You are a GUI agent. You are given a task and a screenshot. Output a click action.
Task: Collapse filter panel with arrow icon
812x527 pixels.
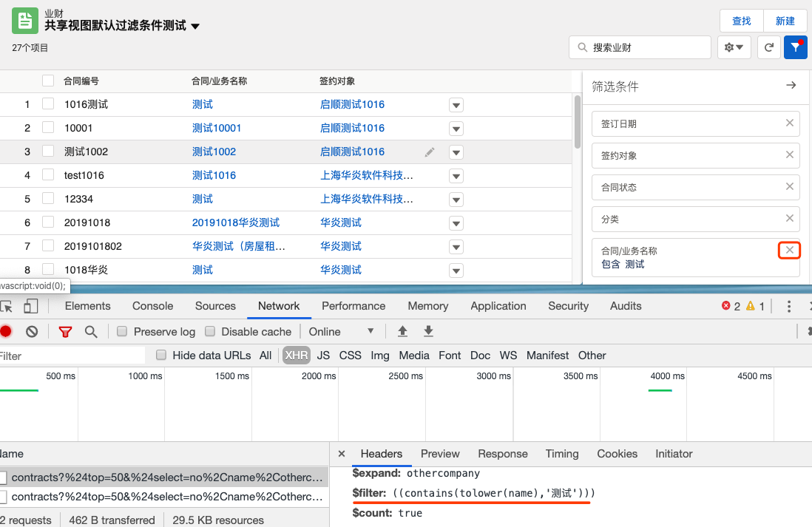[791, 85]
